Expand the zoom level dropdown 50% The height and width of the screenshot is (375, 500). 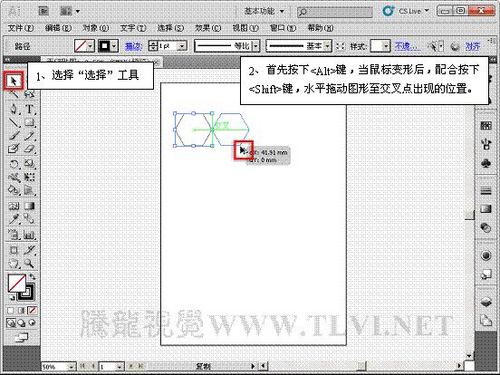click(x=71, y=367)
